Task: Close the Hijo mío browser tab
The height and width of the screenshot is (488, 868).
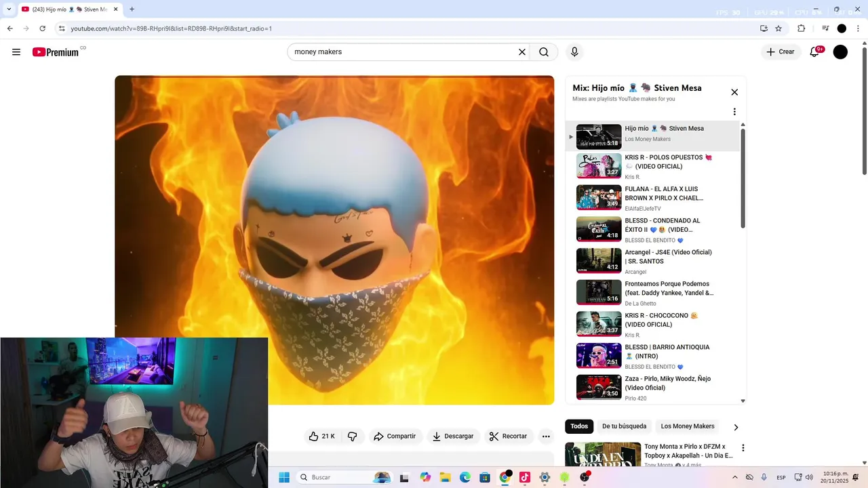Action: (116, 9)
